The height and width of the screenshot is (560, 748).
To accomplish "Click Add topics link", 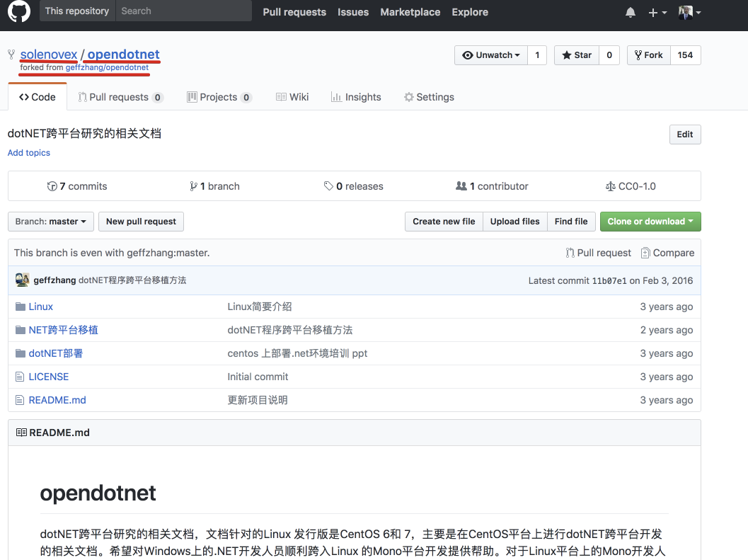I will [28, 153].
